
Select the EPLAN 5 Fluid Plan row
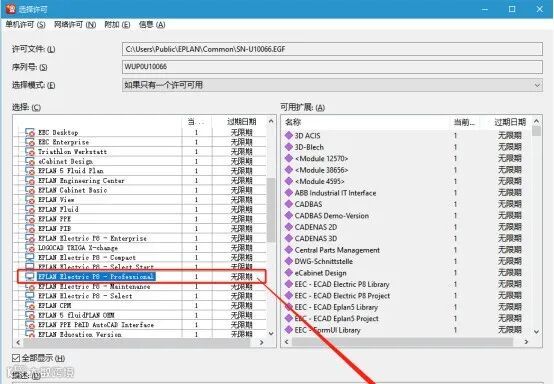click(141, 171)
